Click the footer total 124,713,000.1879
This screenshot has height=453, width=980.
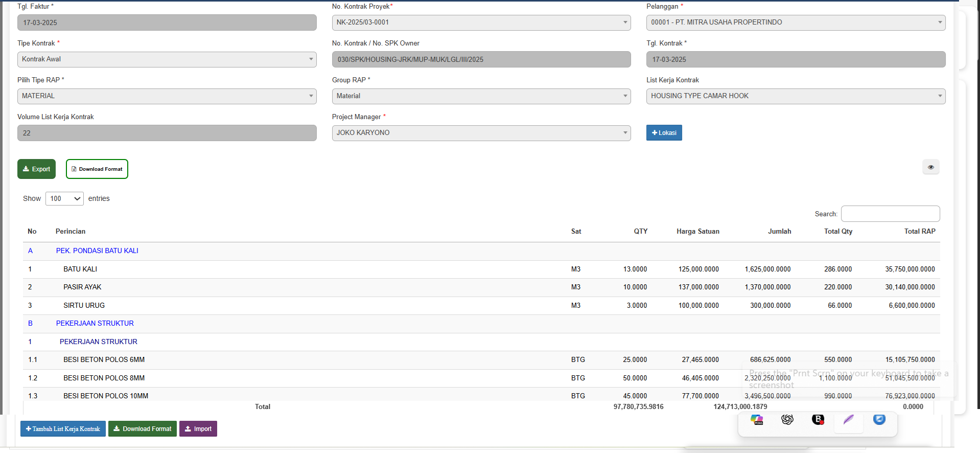tap(740, 407)
